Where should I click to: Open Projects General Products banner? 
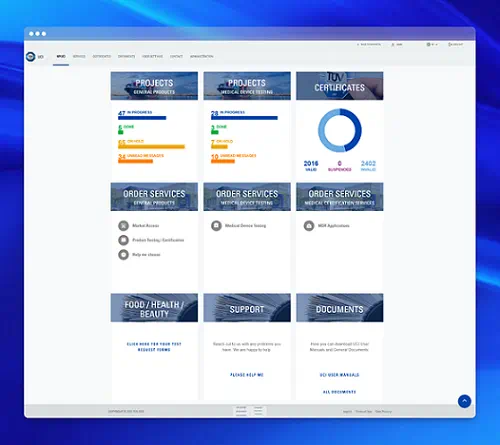(154, 86)
